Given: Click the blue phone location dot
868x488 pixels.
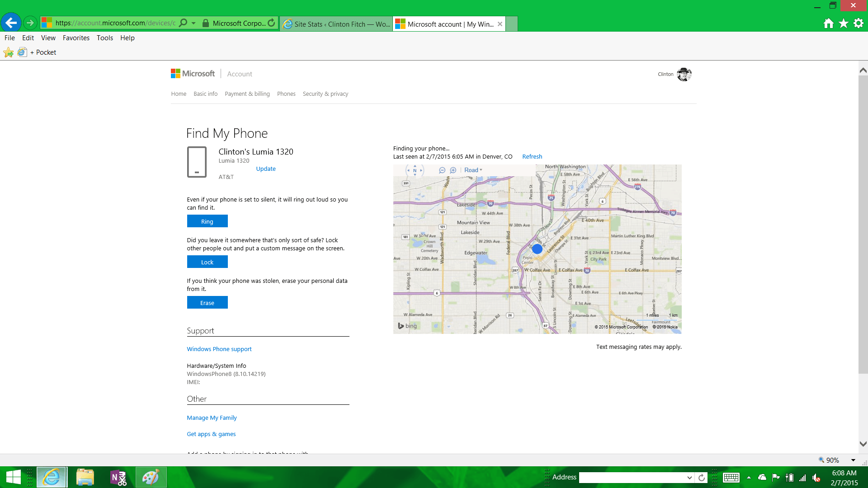Looking at the screenshot, I should point(537,249).
